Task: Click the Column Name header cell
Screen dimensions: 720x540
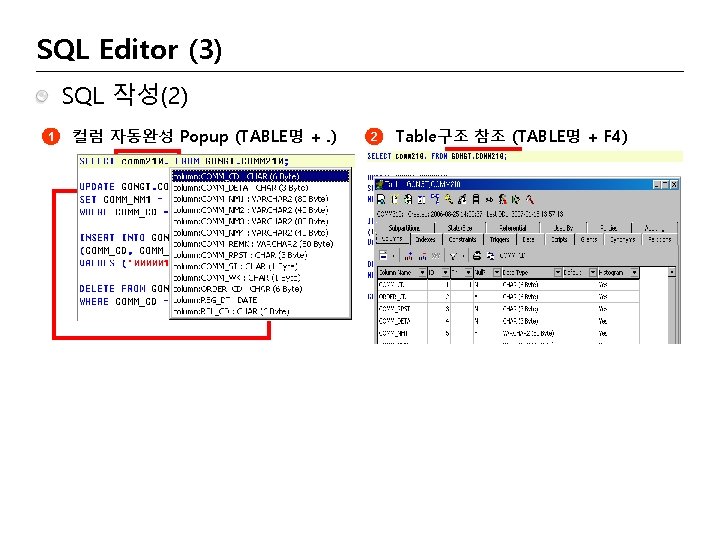Action: (402, 272)
